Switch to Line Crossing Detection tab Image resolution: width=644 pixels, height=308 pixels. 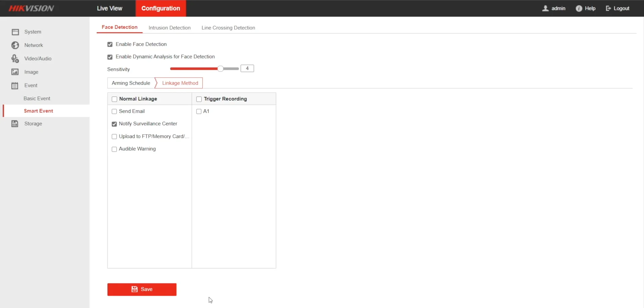click(228, 28)
